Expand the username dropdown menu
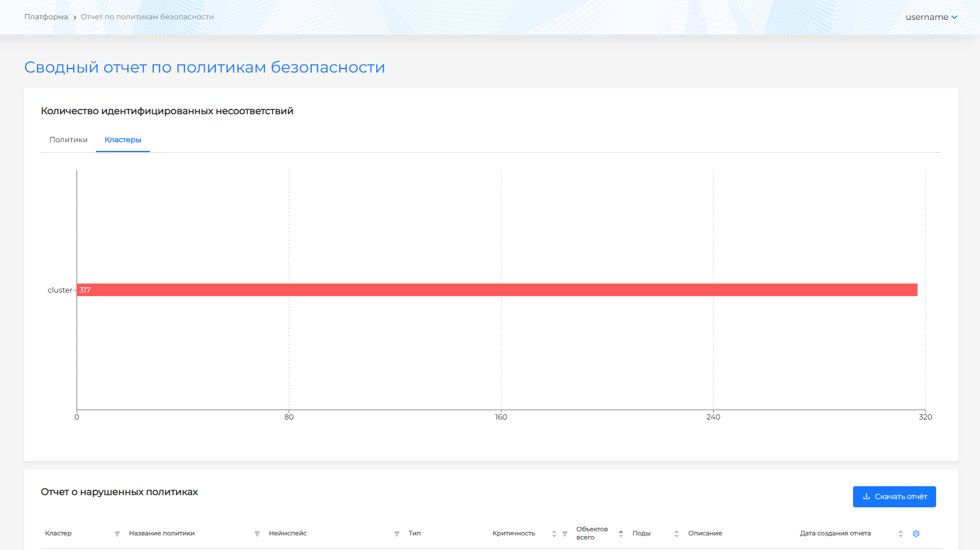This screenshot has width=980, height=550. 931,17
